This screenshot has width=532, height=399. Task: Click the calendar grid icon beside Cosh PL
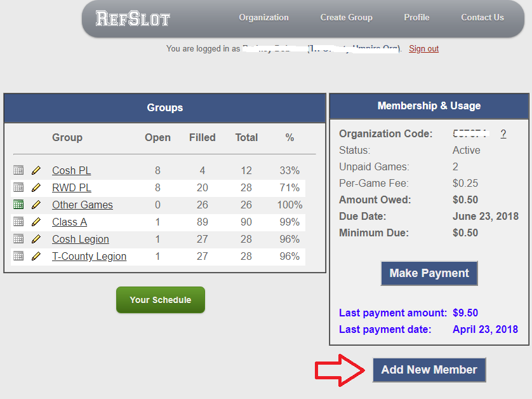(18, 170)
